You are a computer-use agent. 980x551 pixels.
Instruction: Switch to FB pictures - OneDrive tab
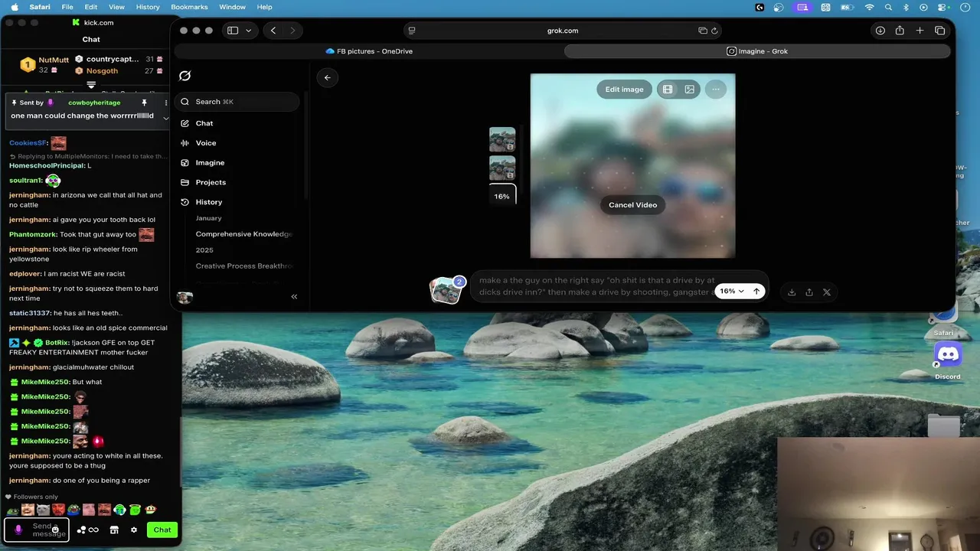[x=369, y=51]
